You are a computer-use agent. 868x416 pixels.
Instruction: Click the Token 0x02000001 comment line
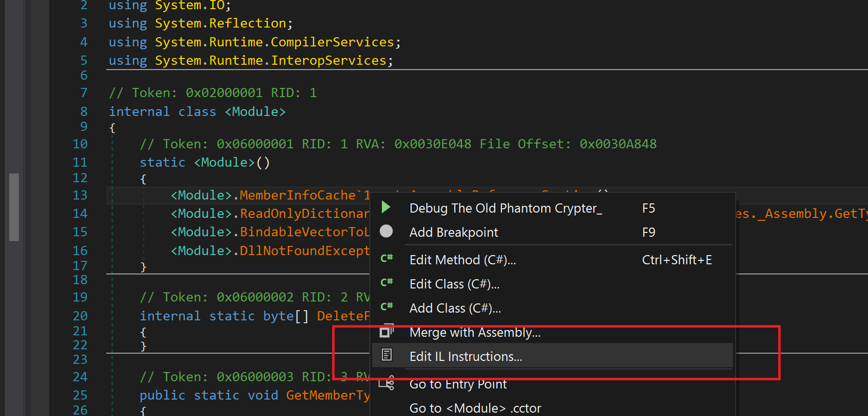[212, 93]
